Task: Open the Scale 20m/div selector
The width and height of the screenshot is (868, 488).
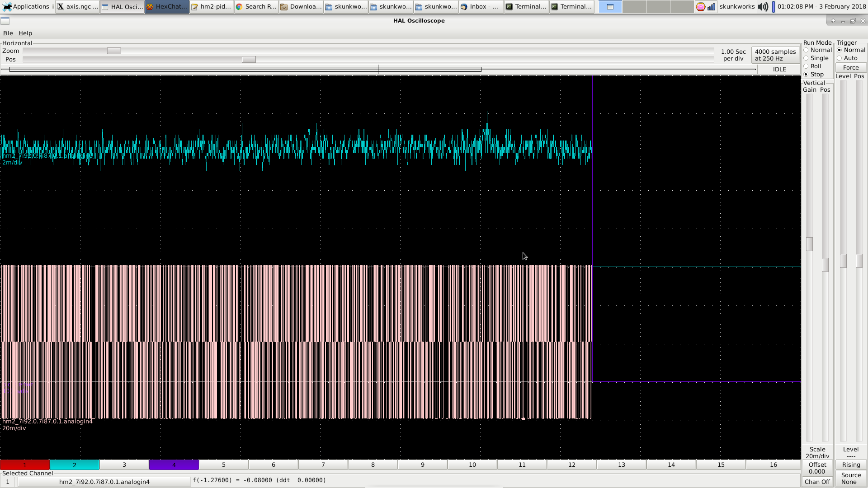Action: coord(817,452)
